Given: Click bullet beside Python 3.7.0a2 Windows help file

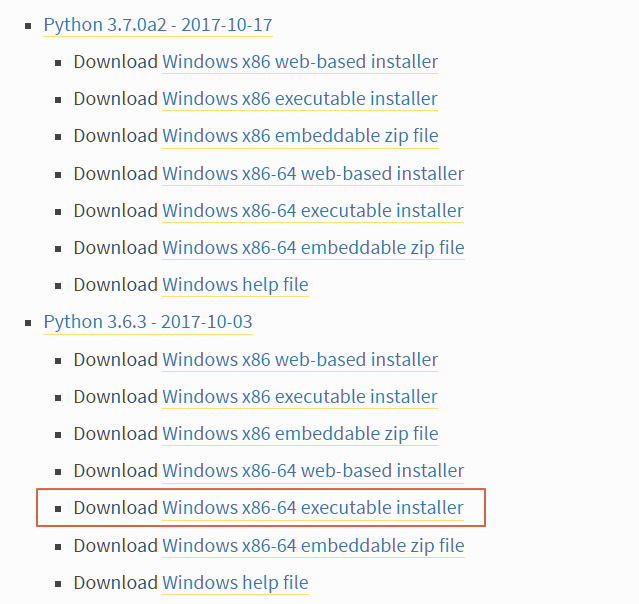Looking at the screenshot, I should (x=58, y=286).
